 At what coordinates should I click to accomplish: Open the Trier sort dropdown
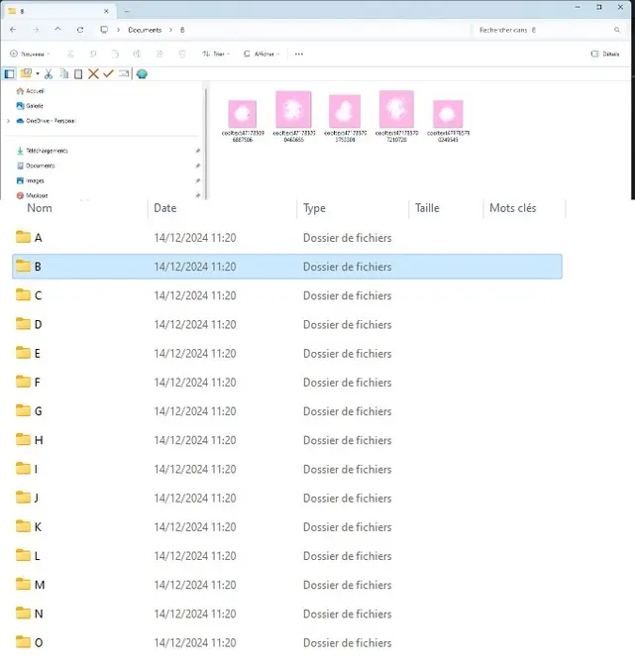(x=216, y=54)
